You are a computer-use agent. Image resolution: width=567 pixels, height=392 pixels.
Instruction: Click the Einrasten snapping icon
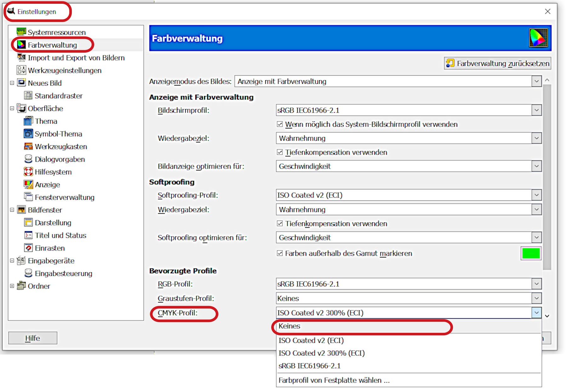(28, 248)
